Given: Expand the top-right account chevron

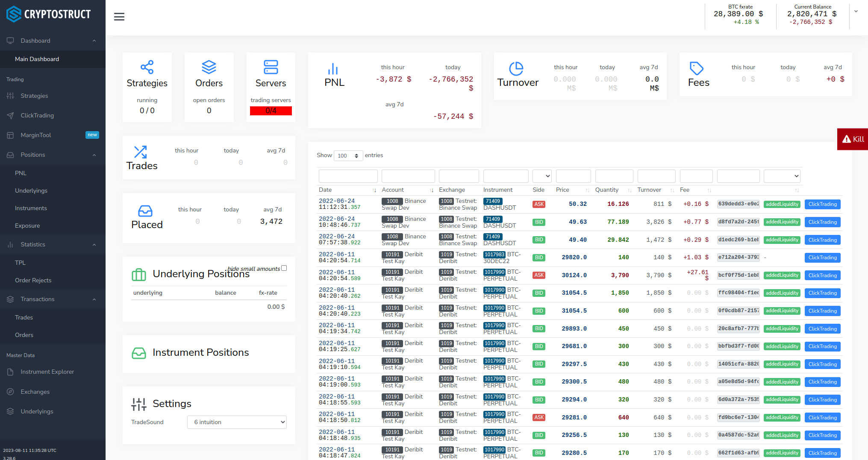Looking at the screenshot, I should 856,12.
